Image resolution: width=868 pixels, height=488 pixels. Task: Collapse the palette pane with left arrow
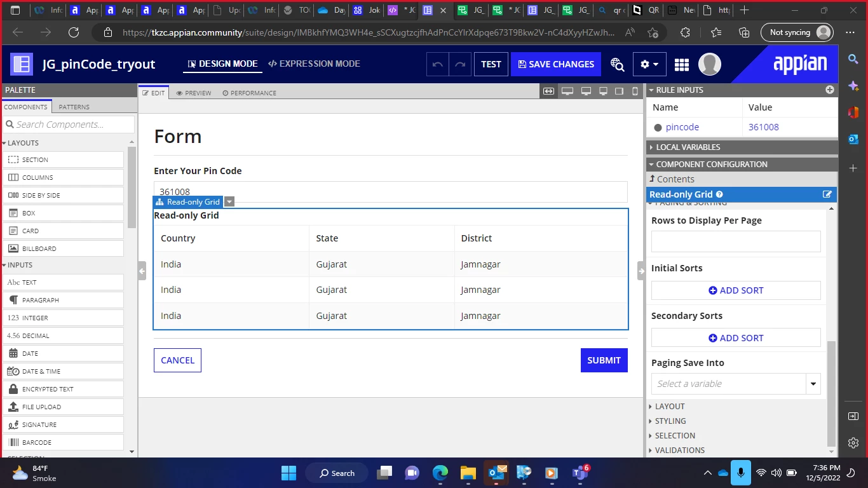(x=142, y=271)
